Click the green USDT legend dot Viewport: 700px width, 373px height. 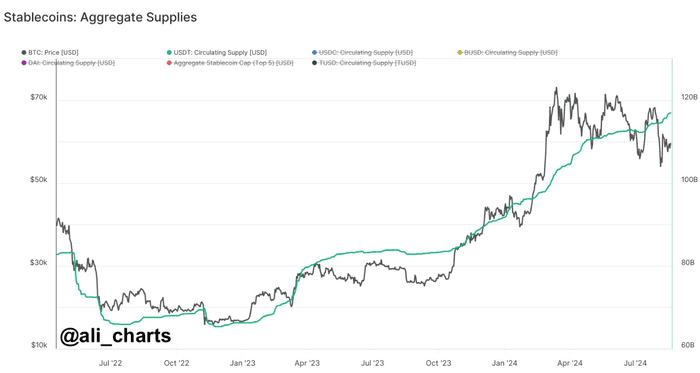[169, 53]
